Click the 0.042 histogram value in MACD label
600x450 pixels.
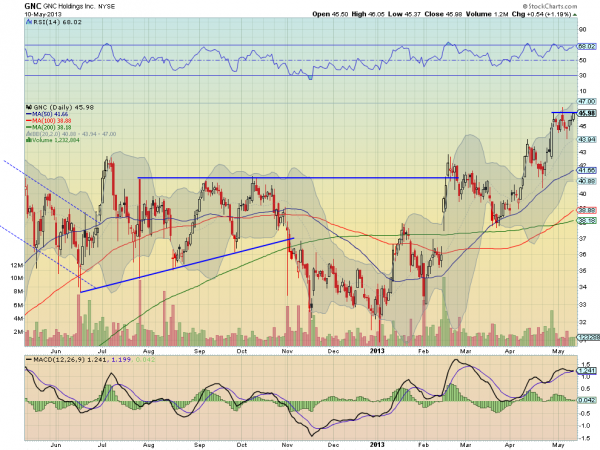click(143, 360)
